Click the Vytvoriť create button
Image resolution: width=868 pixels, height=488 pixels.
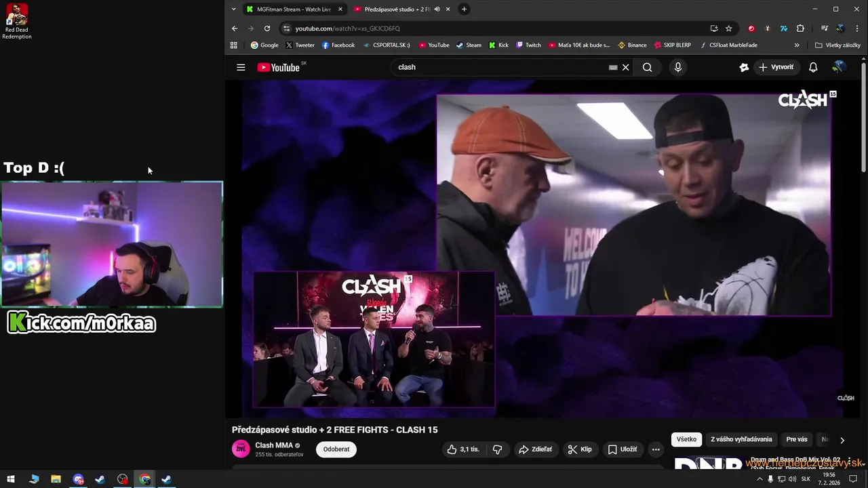[x=776, y=67]
